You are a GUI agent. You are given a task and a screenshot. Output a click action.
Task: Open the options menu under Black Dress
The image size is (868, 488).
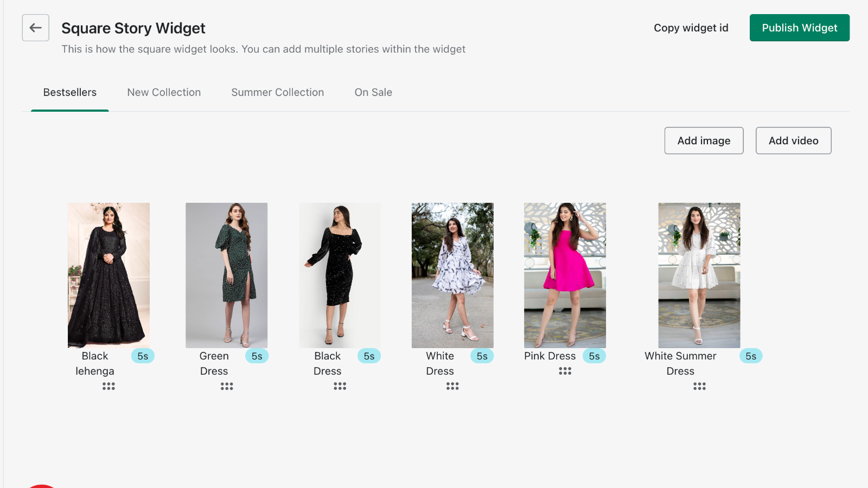tap(340, 386)
